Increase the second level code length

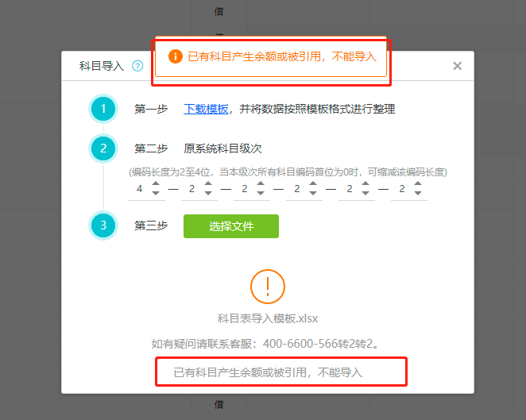tap(208, 183)
